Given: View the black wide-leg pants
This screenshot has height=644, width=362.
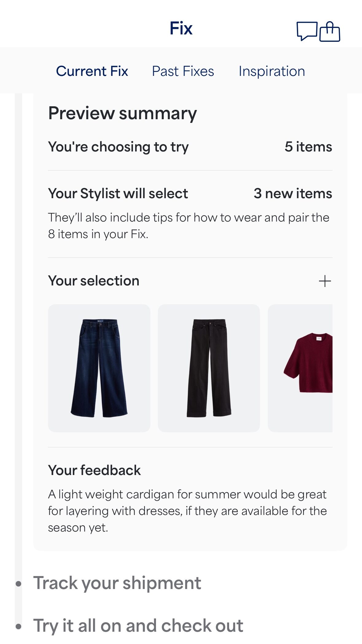Looking at the screenshot, I should pos(209,368).
